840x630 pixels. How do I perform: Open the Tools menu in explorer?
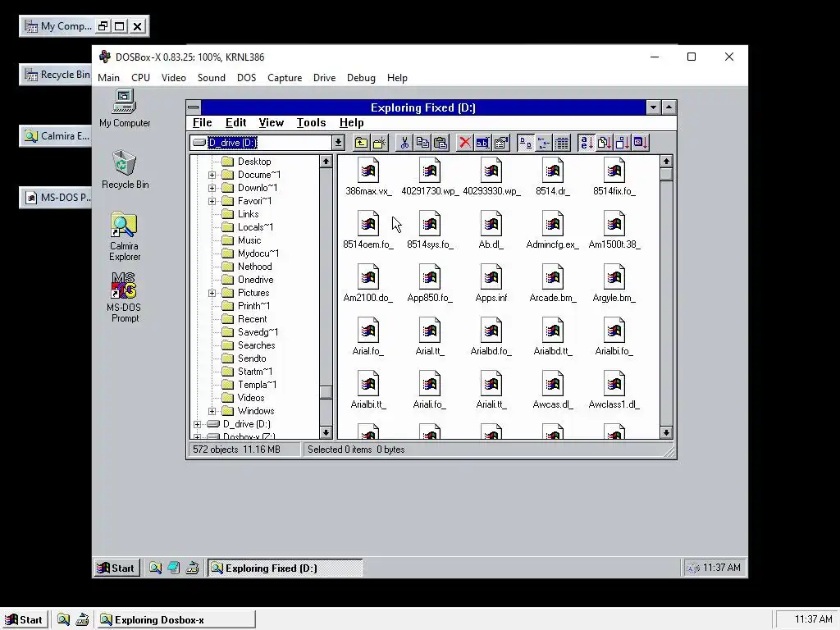tap(311, 123)
